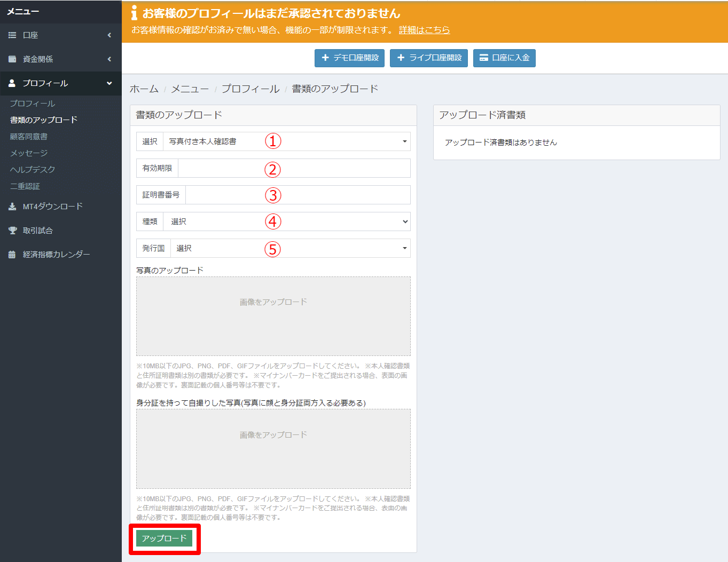Open the 種類 selection dropdown
This screenshot has height=562, width=728.
pyautogui.click(x=288, y=221)
